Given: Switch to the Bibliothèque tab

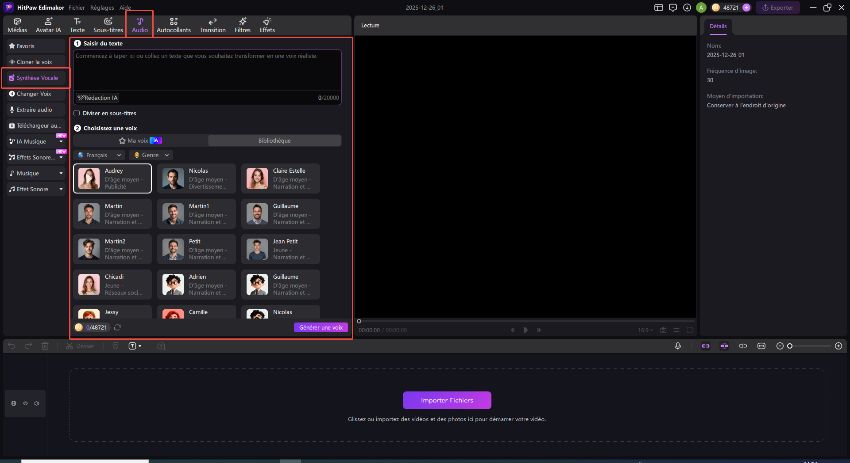Looking at the screenshot, I should coord(275,140).
